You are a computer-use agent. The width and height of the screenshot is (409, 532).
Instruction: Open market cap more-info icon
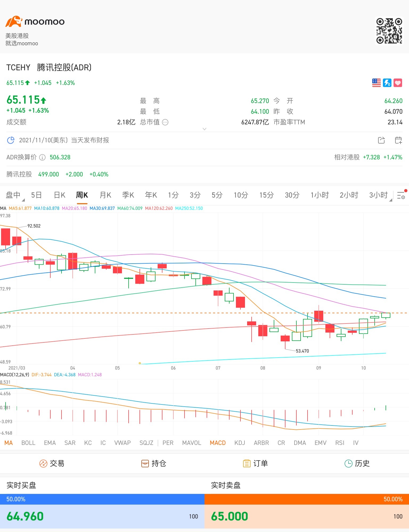[165, 122]
